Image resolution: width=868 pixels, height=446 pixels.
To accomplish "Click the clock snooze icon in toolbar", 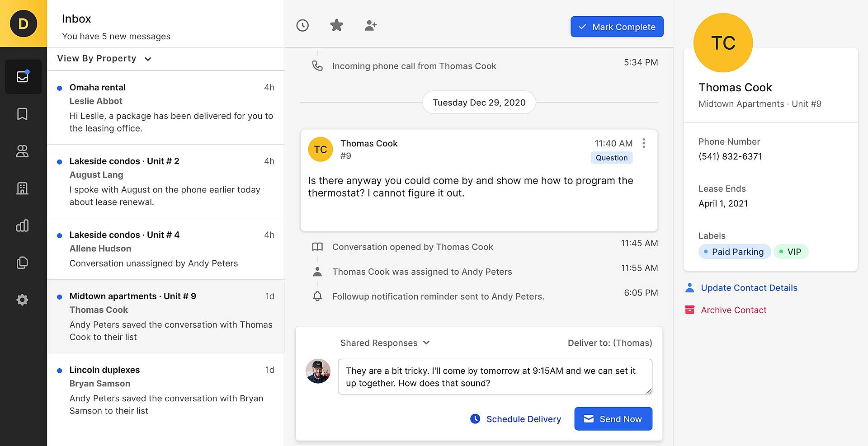I will pyautogui.click(x=302, y=25).
